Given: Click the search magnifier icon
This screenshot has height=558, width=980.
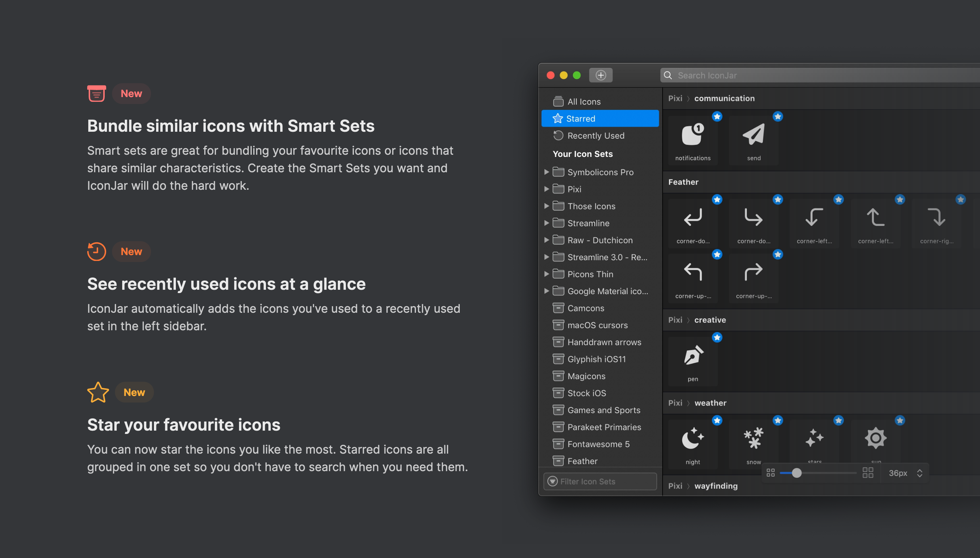Looking at the screenshot, I should point(668,75).
